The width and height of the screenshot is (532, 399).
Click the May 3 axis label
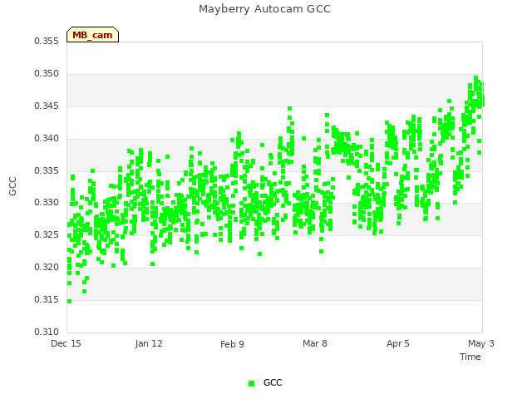pos(480,343)
